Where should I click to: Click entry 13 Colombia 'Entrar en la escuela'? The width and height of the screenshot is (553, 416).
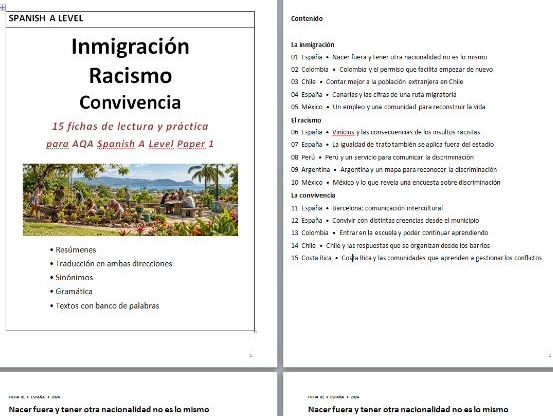coord(389,233)
